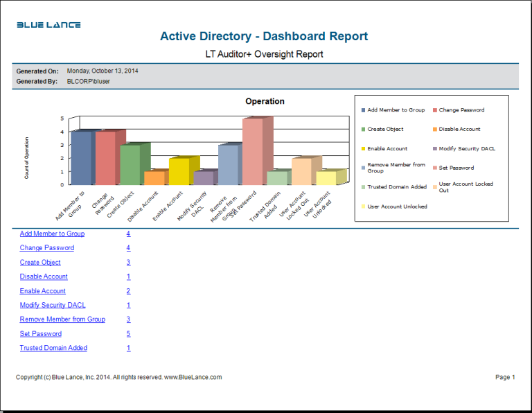Click the count 5 beside Set Password
Viewport: 532px width, 413px height.
coord(128,334)
